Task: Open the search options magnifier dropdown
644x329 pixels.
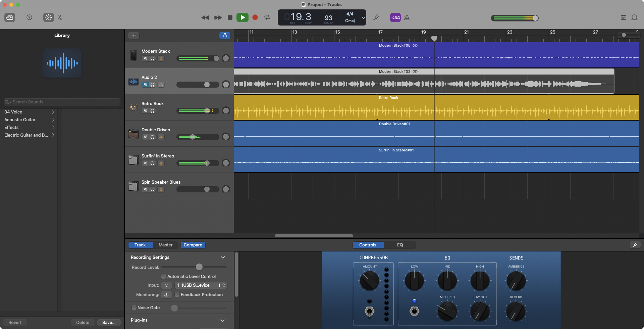Action: point(8,102)
